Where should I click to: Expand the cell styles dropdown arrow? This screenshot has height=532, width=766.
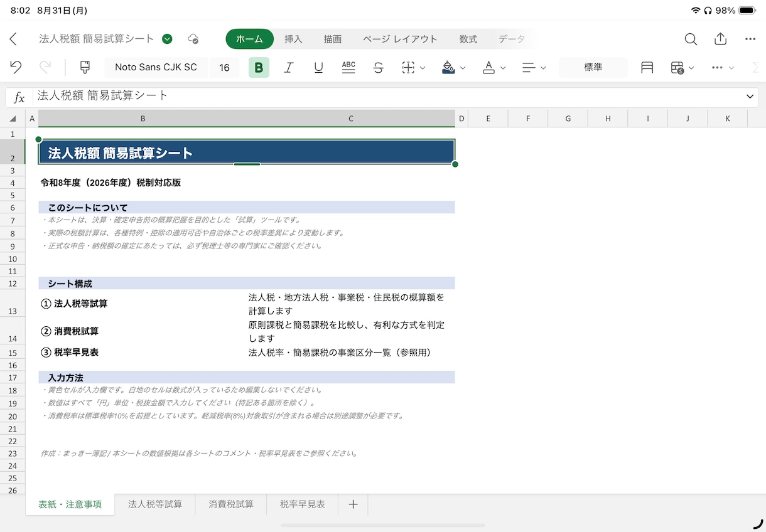pos(691,68)
